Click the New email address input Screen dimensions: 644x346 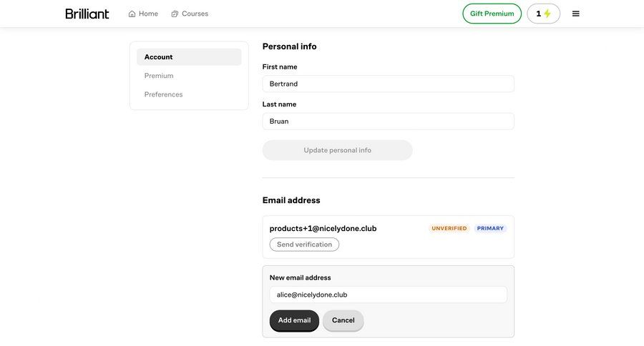pyautogui.click(x=388, y=295)
